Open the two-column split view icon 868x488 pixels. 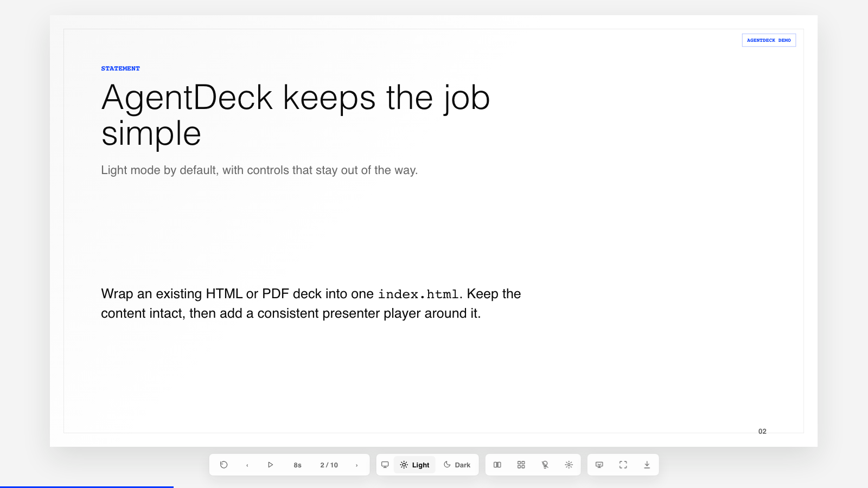(x=497, y=465)
